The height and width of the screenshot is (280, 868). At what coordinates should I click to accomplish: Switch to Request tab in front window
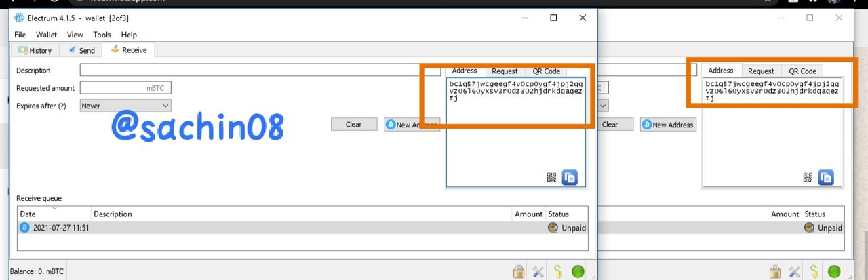505,71
